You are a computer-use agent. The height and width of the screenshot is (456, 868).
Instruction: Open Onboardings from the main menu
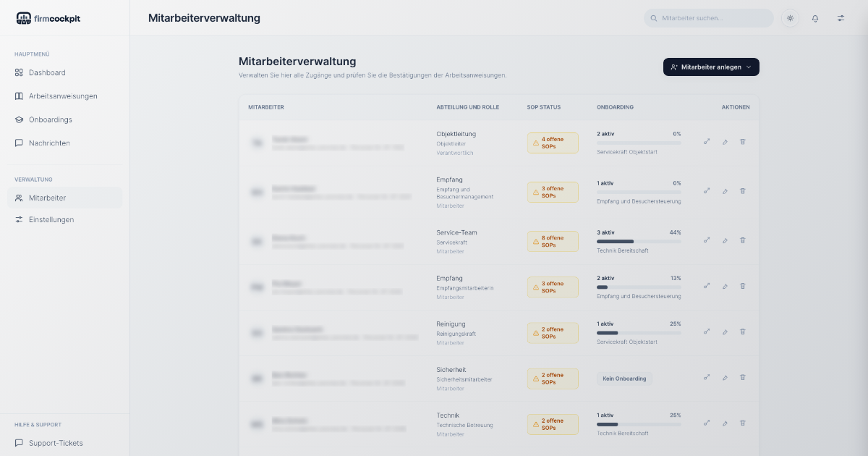(51, 119)
